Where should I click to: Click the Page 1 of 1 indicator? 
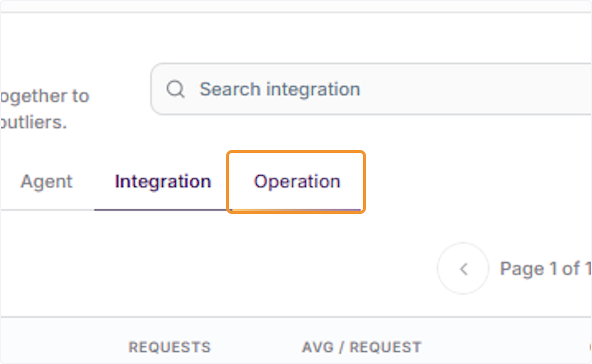(546, 269)
